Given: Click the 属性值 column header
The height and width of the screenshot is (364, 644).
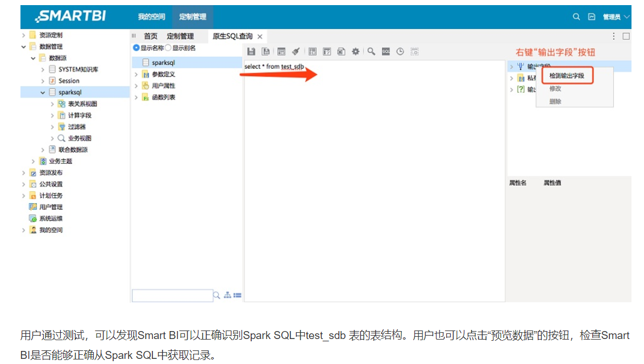Looking at the screenshot, I should (552, 183).
